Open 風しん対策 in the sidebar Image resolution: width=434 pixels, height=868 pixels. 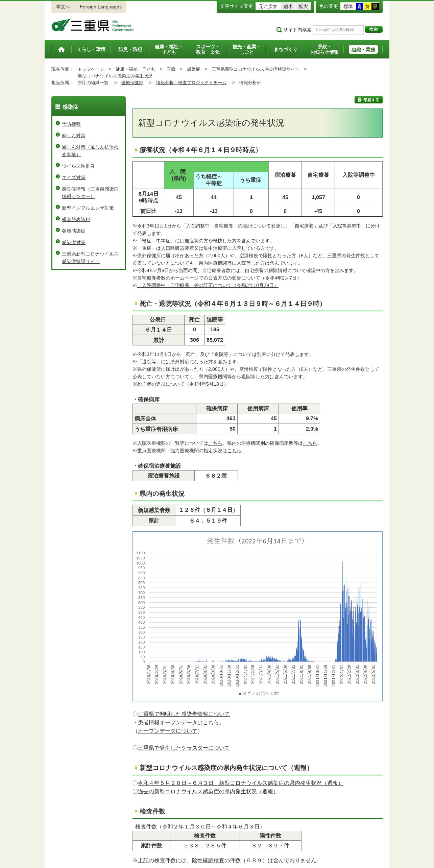pos(90,151)
